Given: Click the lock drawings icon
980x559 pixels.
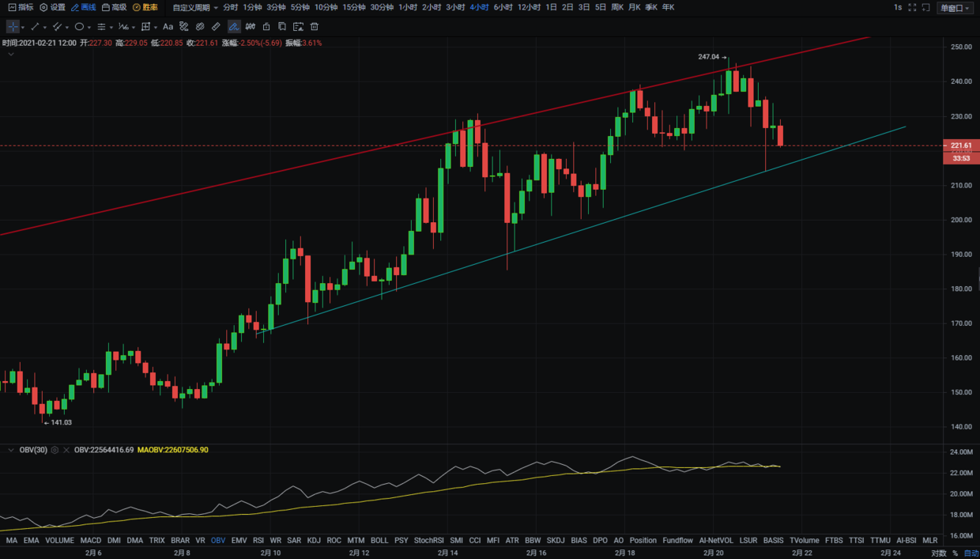Looking at the screenshot, I should point(266,26).
